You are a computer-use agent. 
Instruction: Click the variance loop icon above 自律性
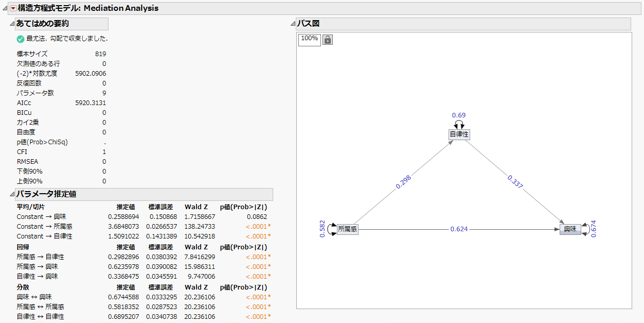459,124
